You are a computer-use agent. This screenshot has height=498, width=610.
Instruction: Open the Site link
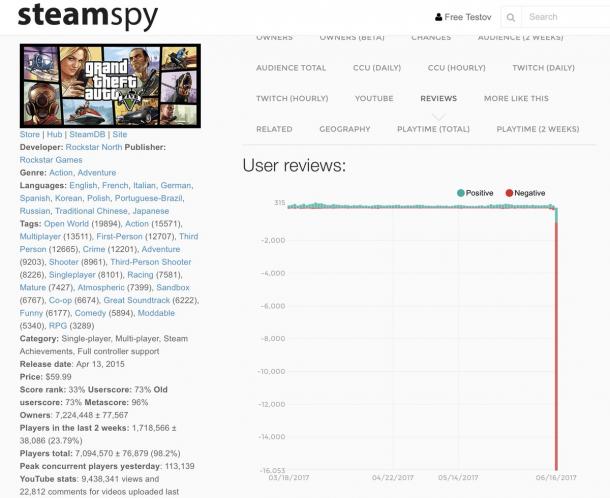[119, 134]
